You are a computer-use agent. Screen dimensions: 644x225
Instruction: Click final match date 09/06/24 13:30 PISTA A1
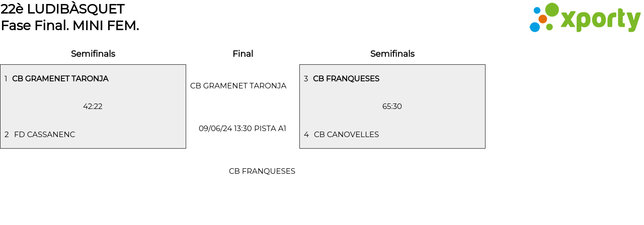tap(243, 129)
